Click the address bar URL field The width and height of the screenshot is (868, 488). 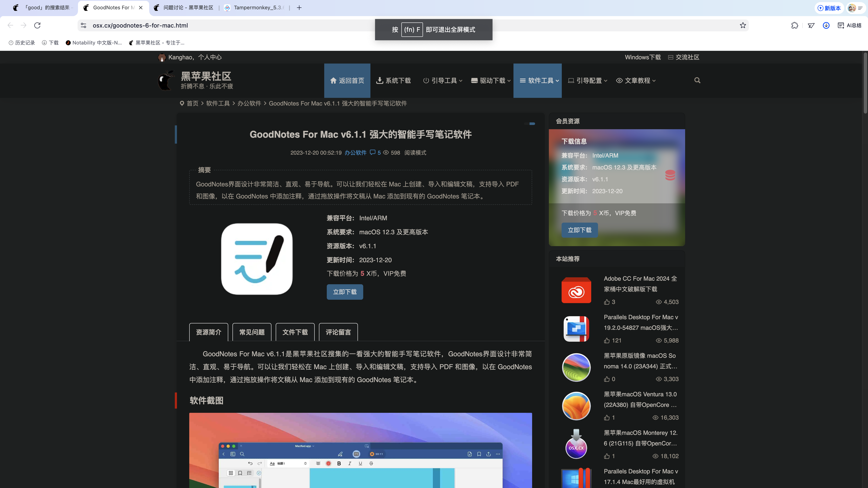413,25
